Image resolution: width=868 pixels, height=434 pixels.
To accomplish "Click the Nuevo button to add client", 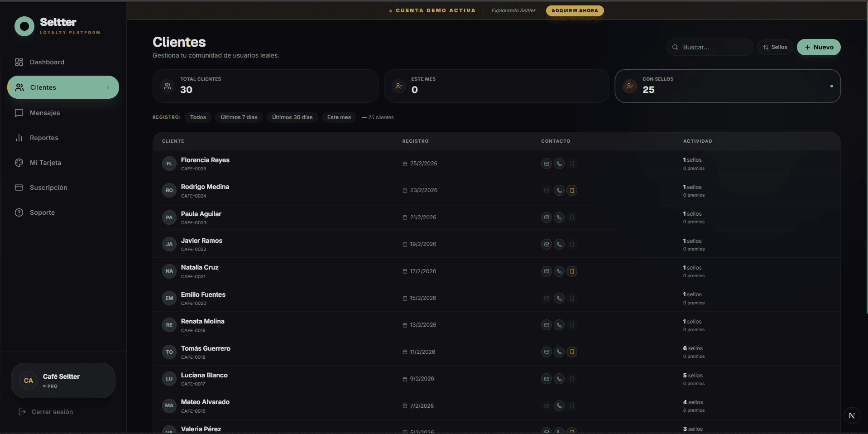I will 818,47.
